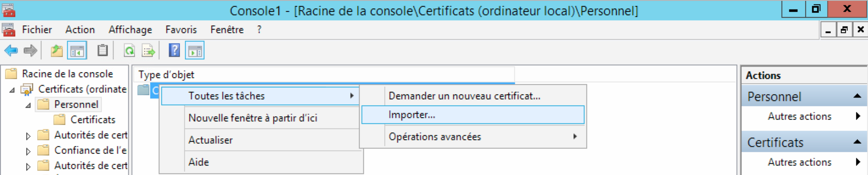Collapse the Certificats (ordinateur local) tree node
Viewport: 868px width, 175px height.
[x=12, y=90]
